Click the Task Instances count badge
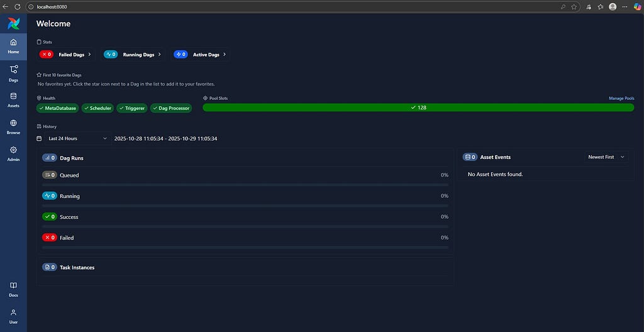 [x=49, y=267]
